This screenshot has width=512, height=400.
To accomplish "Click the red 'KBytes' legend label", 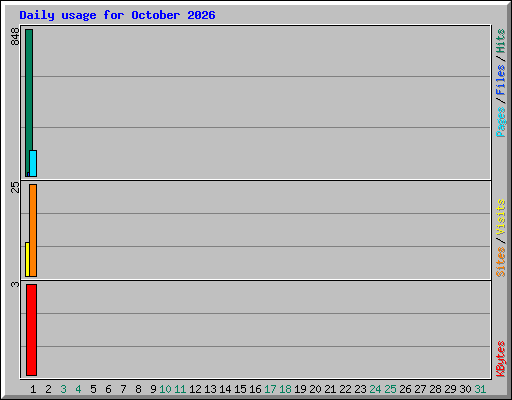I will pos(501,359).
